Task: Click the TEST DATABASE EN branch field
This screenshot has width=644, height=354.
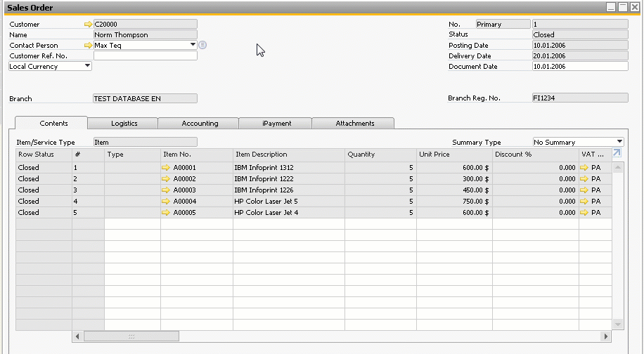Action: [x=146, y=98]
